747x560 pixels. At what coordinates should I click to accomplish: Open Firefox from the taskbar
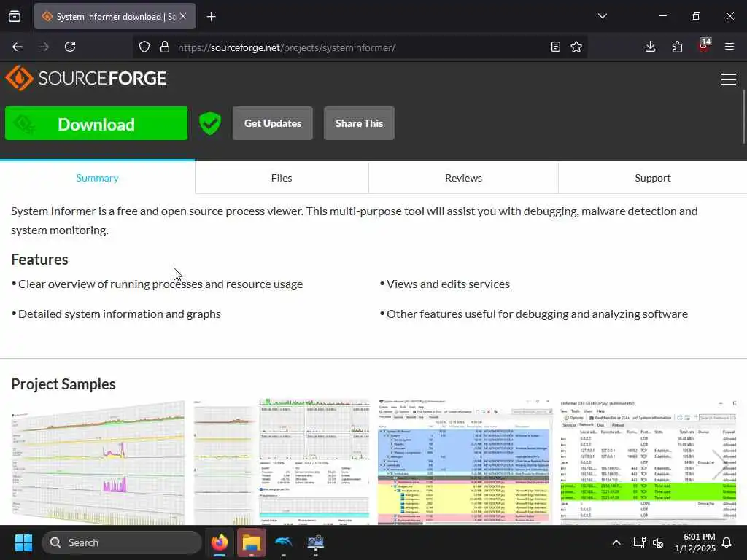(x=220, y=542)
